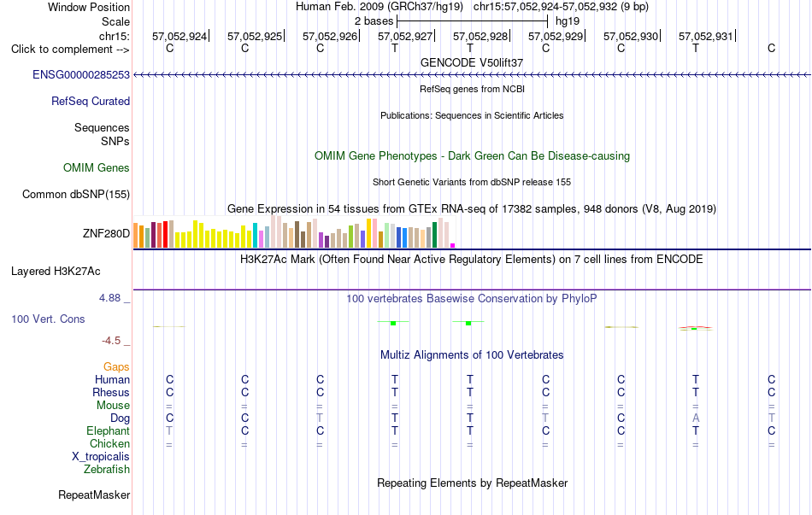The height and width of the screenshot is (515, 812).
Task: Select the Zebrafish species label
Action: point(107,470)
